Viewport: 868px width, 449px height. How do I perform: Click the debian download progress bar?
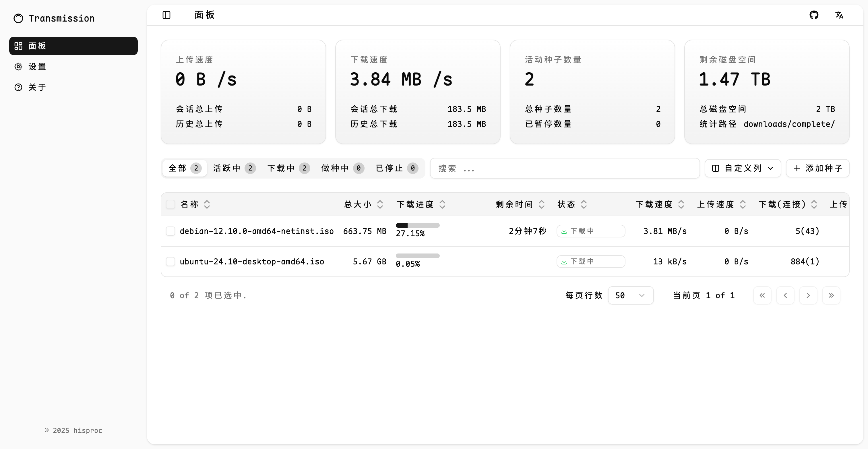point(417,225)
